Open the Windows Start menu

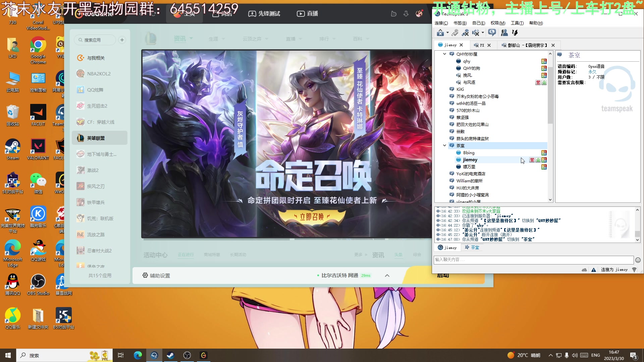click(x=8, y=355)
